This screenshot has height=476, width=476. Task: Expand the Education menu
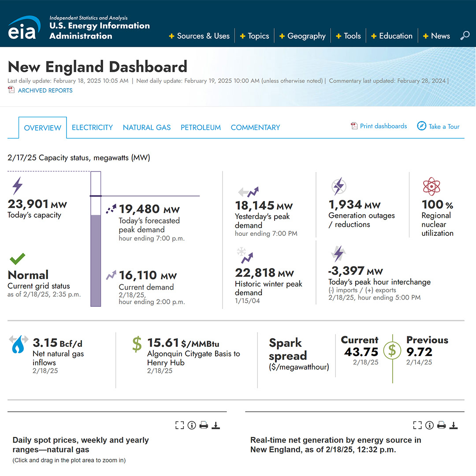392,36
